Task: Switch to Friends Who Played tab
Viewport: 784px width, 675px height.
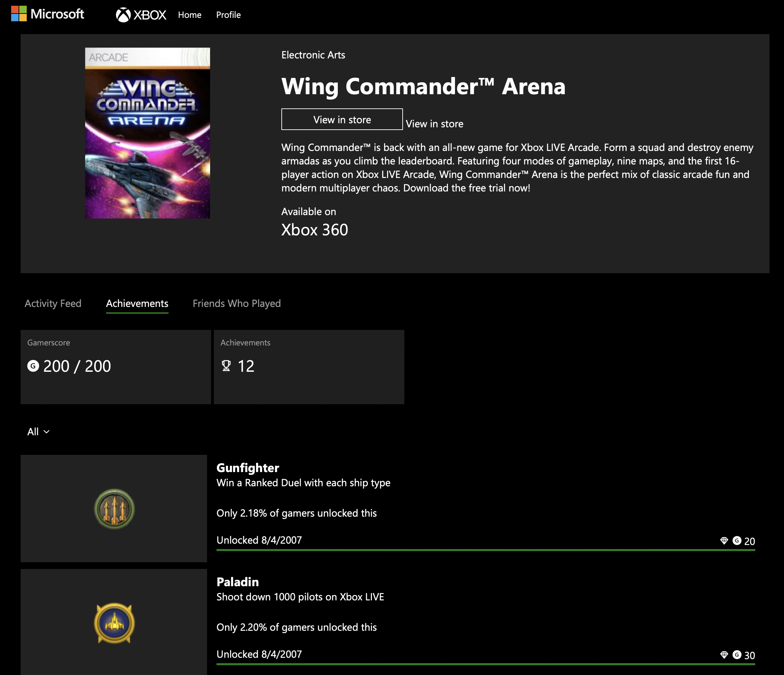Action: coord(236,303)
